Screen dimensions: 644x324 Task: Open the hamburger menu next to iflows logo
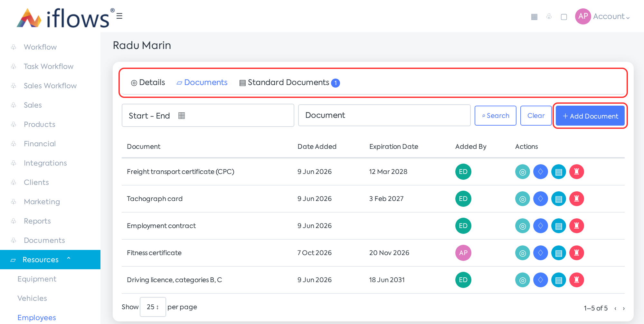point(119,16)
